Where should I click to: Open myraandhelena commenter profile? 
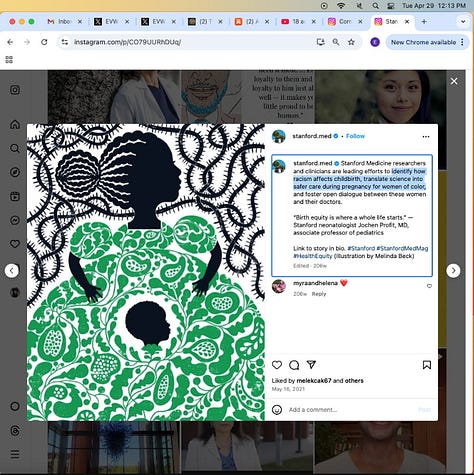(x=315, y=283)
